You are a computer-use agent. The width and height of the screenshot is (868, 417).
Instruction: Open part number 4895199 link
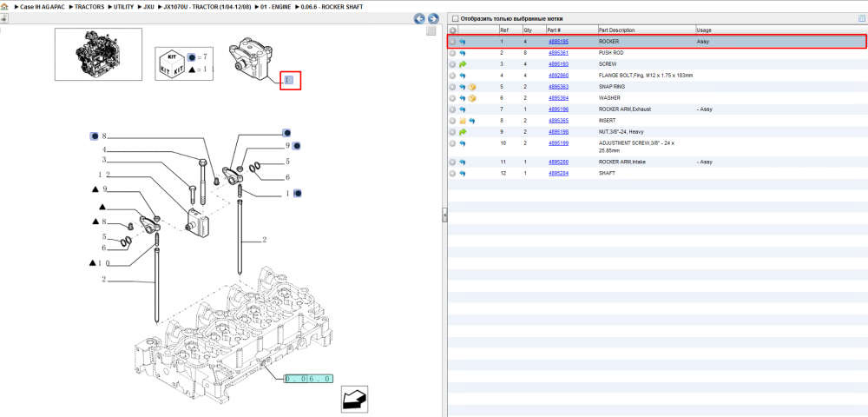click(558, 142)
